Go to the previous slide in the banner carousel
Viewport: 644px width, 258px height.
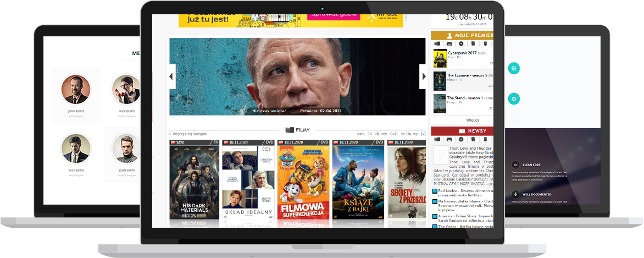click(x=173, y=76)
